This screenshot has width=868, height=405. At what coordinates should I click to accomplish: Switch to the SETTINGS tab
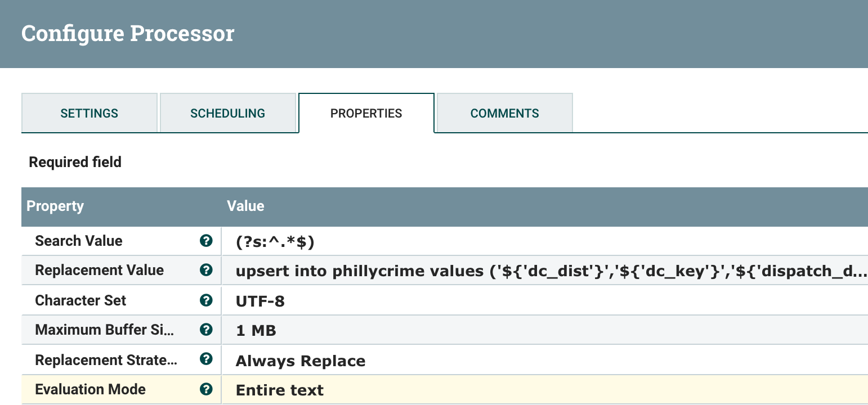(89, 112)
